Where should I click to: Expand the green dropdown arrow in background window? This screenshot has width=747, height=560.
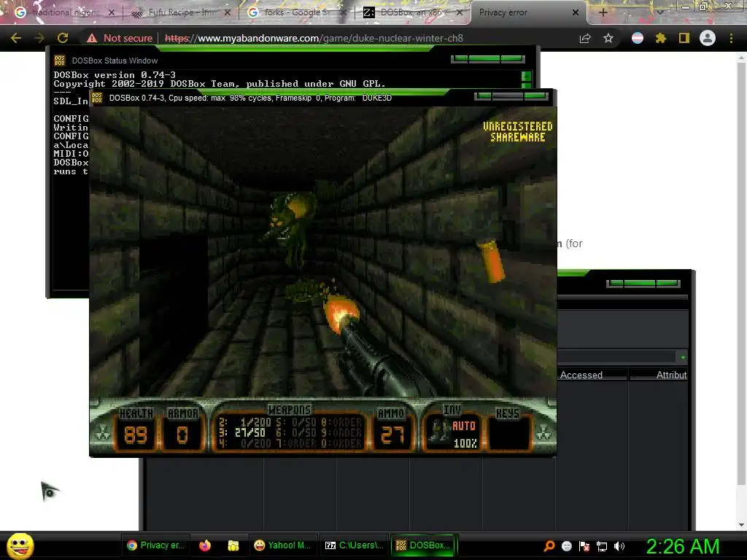click(683, 357)
